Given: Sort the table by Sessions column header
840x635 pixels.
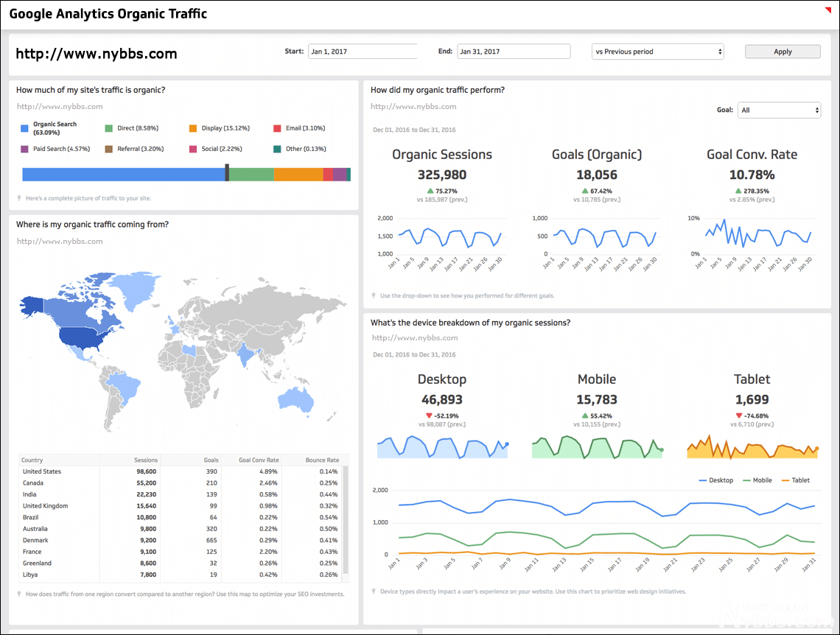Looking at the screenshot, I should [145, 460].
